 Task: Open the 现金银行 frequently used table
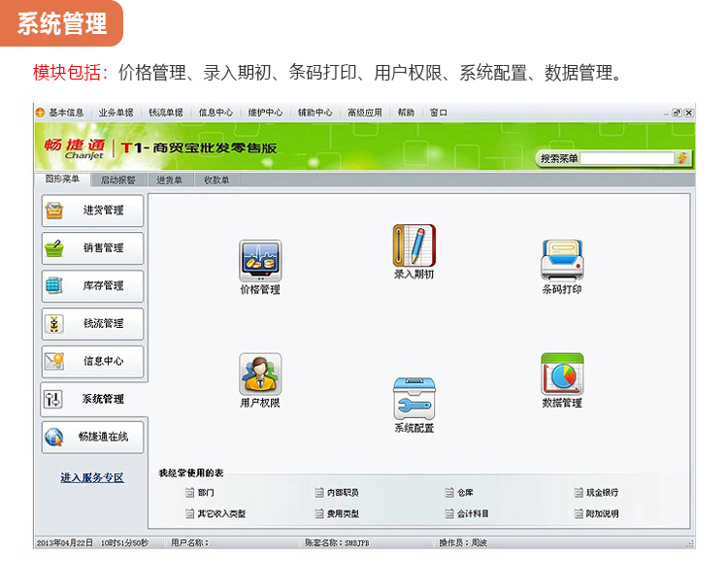(x=596, y=492)
